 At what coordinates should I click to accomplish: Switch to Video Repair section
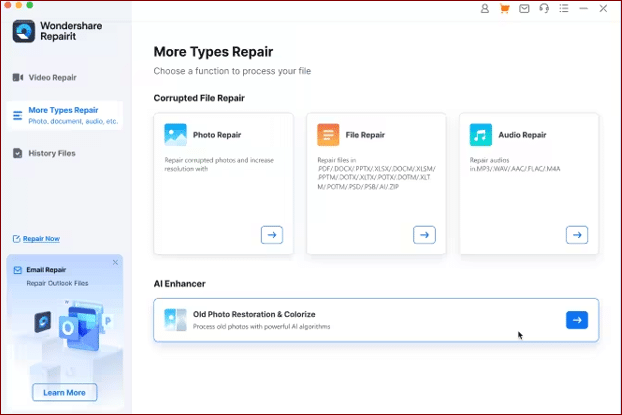point(52,77)
